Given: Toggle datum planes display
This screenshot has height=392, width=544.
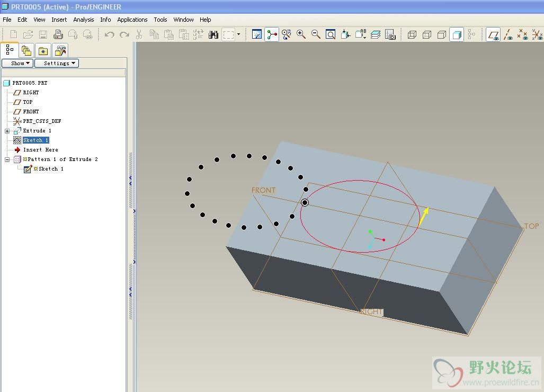Looking at the screenshot, I should click(x=493, y=34).
